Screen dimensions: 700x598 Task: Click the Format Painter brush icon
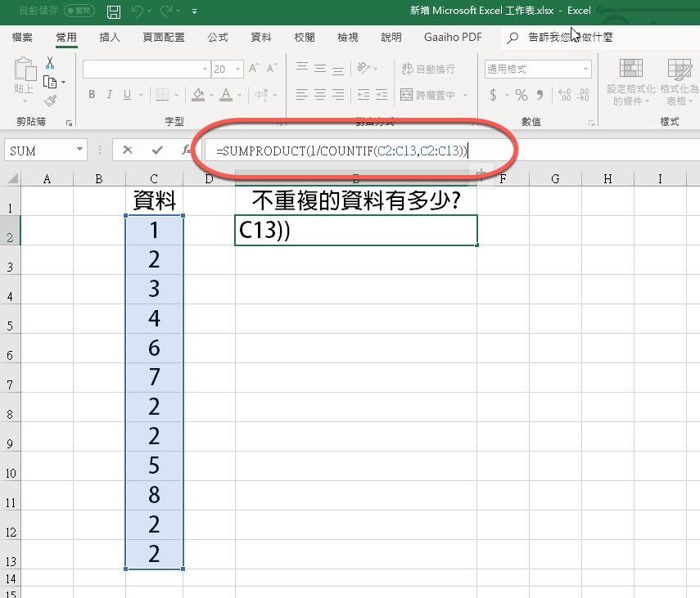[x=50, y=101]
